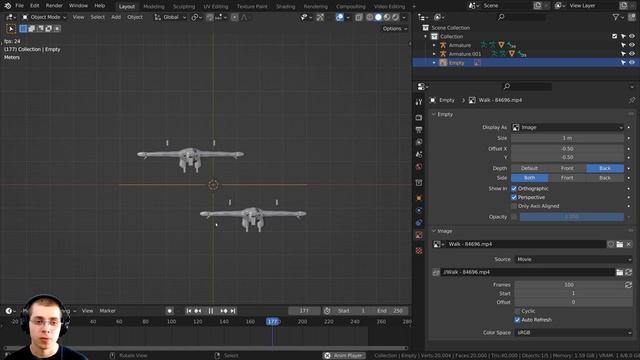Click the Frames 100 field
Image resolution: width=640 pixels, height=360 pixels.
(x=568, y=285)
